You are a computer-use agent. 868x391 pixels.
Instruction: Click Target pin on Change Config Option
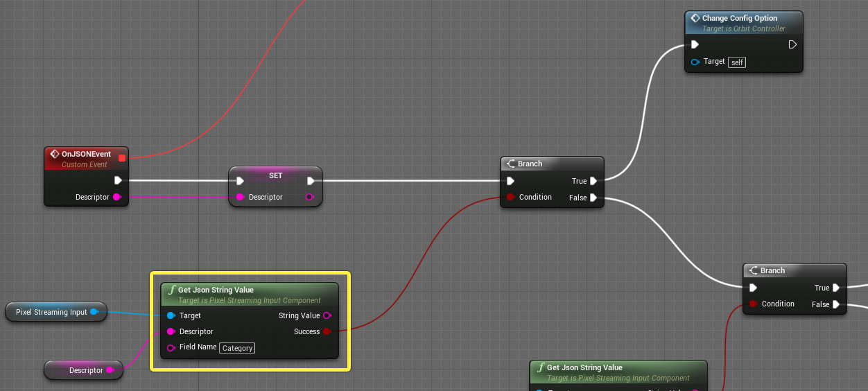[x=695, y=62]
